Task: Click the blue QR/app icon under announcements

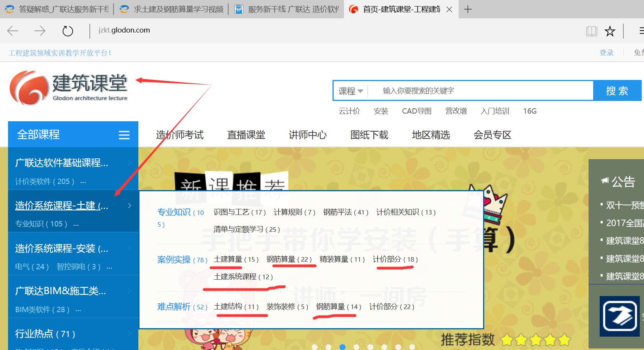Action: (620, 316)
